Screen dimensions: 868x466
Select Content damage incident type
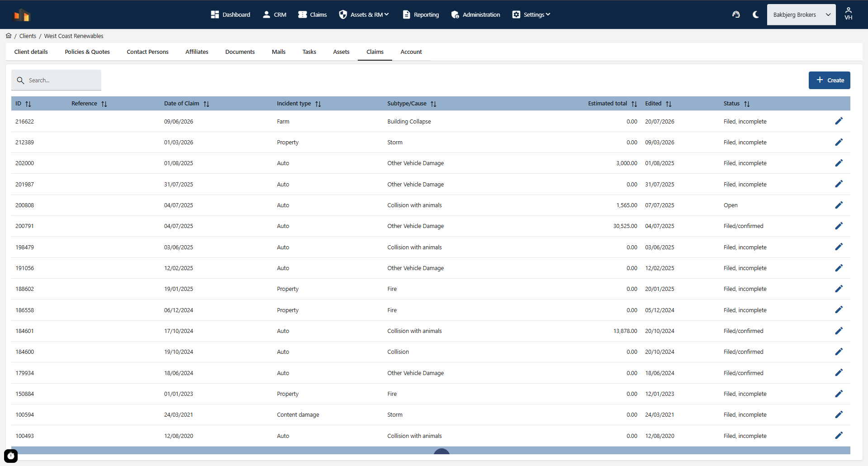[298, 414]
